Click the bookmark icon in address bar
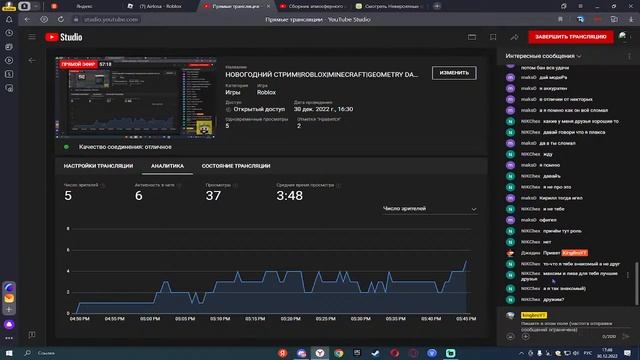640x360 pixels. coord(560,20)
